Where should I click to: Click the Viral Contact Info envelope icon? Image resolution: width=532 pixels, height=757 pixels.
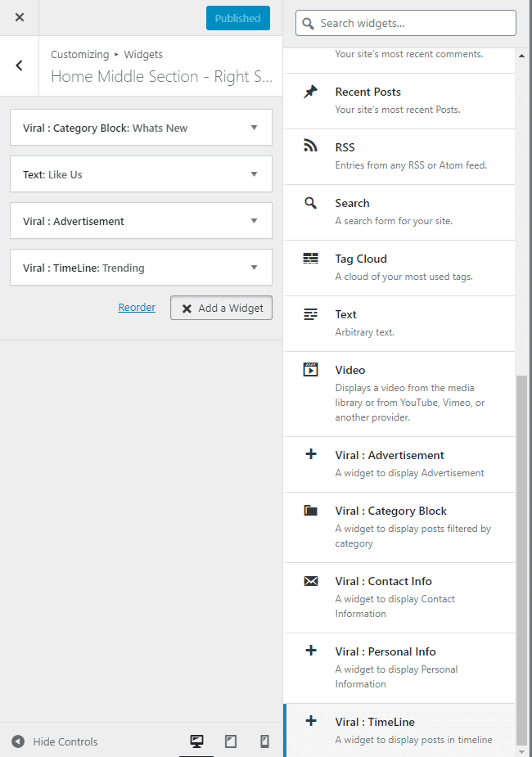pos(311,581)
